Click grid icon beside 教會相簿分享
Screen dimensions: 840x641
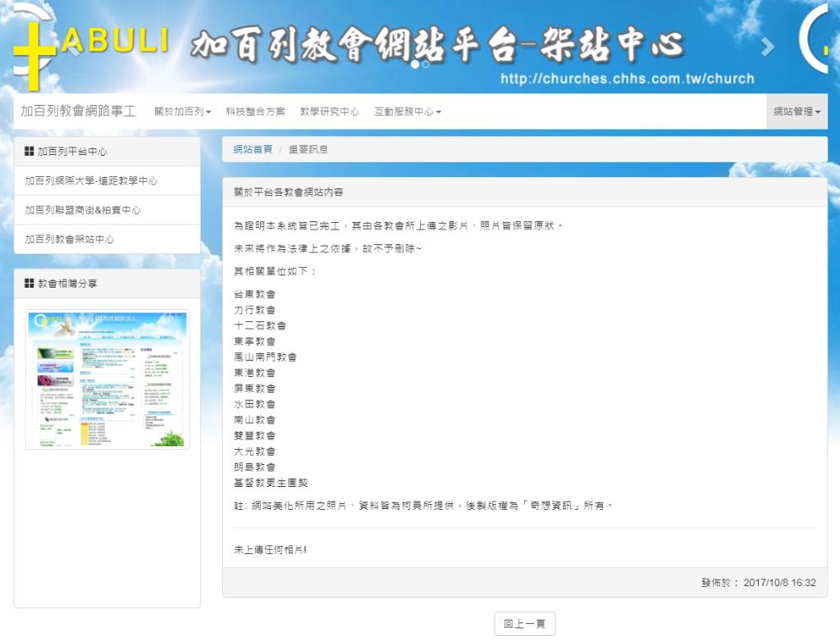30,284
